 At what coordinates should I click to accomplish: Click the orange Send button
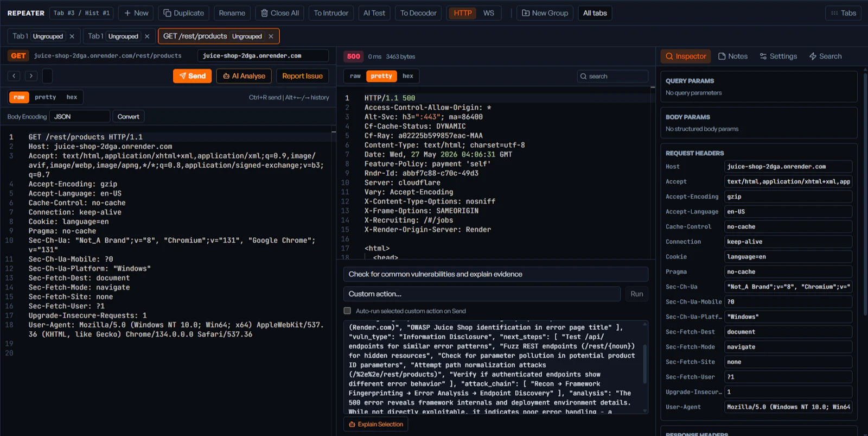click(x=193, y=76)
